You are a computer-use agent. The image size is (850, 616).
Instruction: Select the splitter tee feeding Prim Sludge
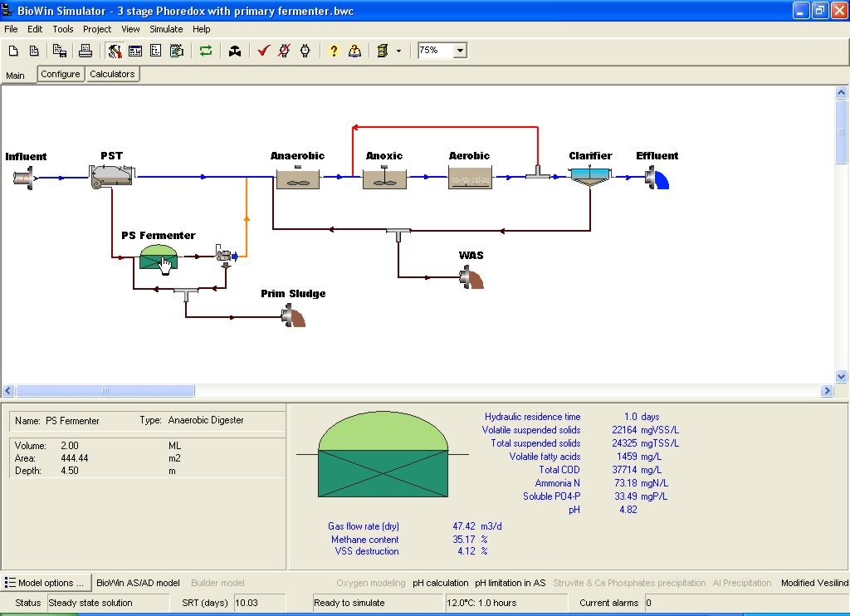click(x=186, y=294)
